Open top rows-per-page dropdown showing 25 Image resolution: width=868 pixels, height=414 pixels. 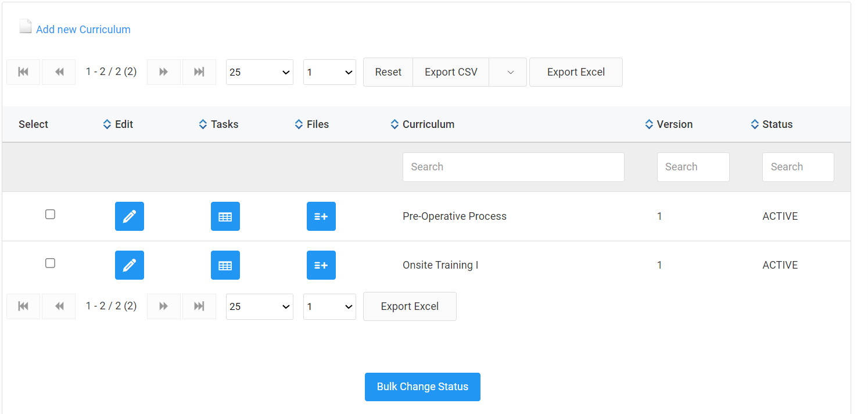[260, 72]
